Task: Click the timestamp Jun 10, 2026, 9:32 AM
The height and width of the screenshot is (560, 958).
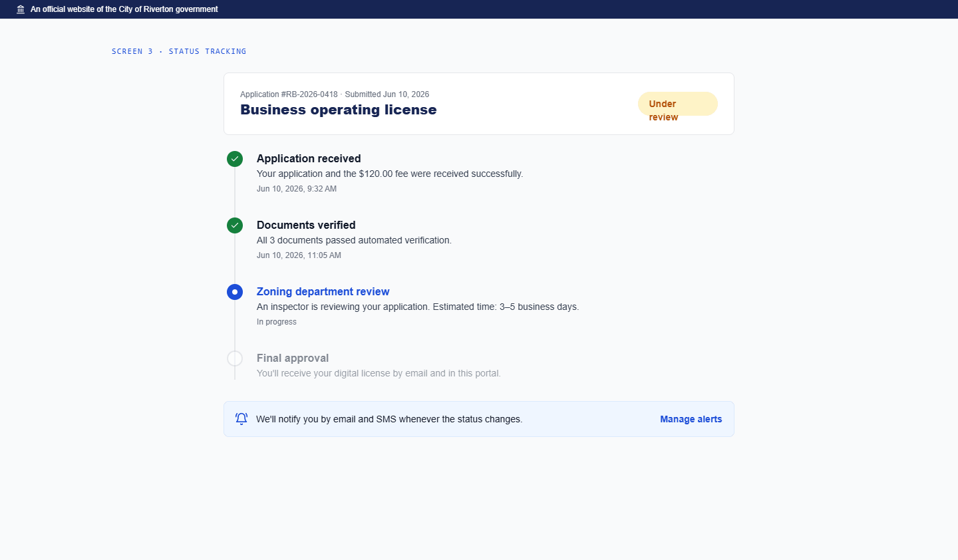Action: 297,189
